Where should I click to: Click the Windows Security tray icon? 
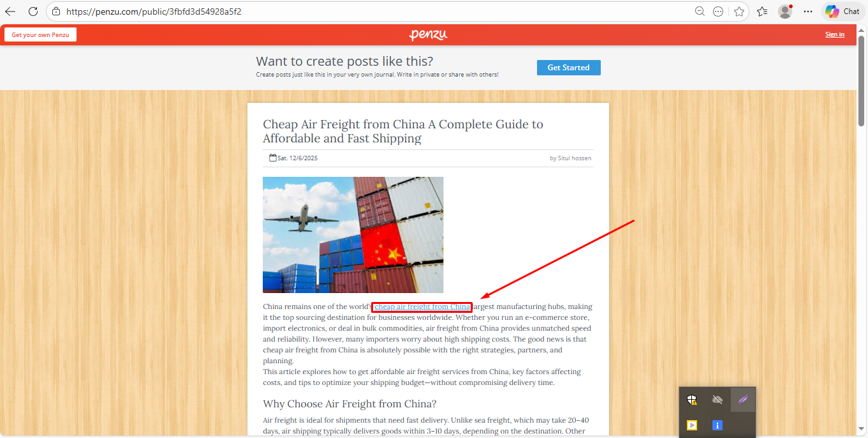[x=692, y=400]
